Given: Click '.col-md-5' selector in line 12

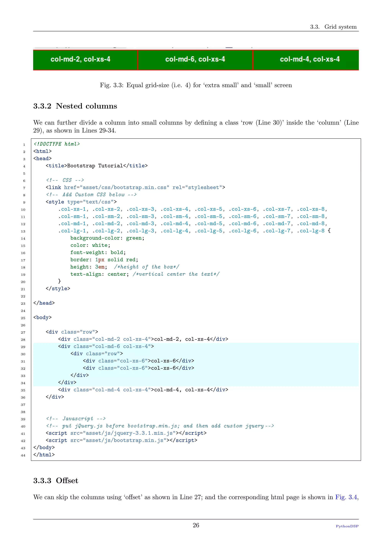Looking at the screenshot, I should tap(208, 224).
